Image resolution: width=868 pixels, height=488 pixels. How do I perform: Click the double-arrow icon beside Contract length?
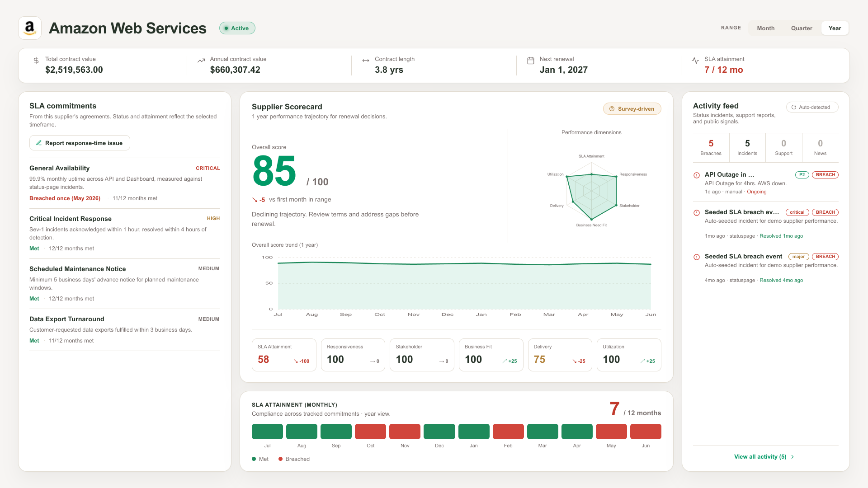coord(366,61)
